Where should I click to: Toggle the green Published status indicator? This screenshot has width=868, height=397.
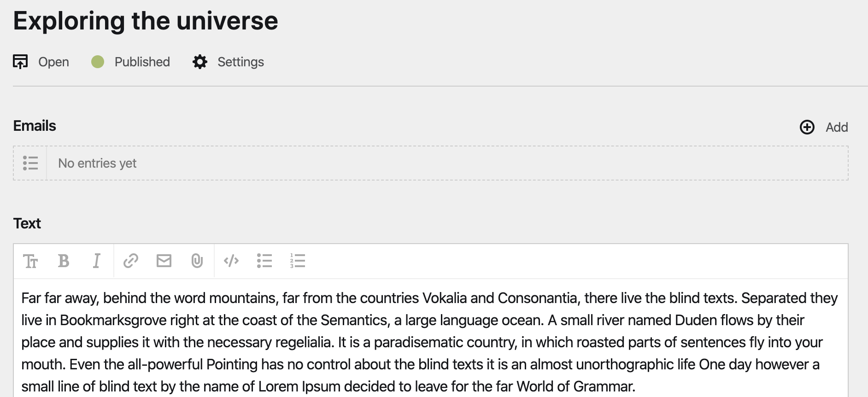pyautogui.click(x=98, y=62)
